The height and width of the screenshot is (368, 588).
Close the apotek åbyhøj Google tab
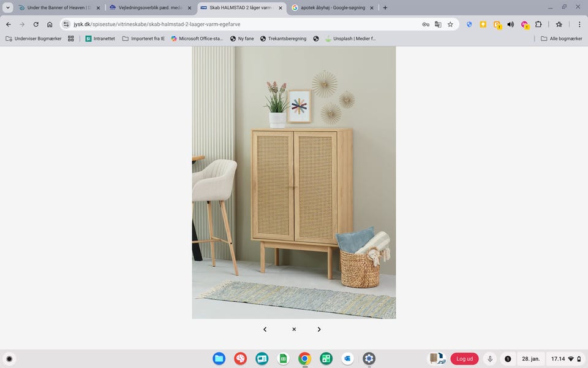tap(372, 7)
